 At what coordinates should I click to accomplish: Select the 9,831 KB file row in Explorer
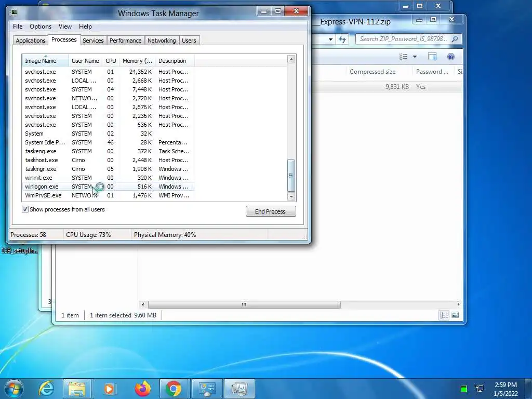click(x=387, y=87)
